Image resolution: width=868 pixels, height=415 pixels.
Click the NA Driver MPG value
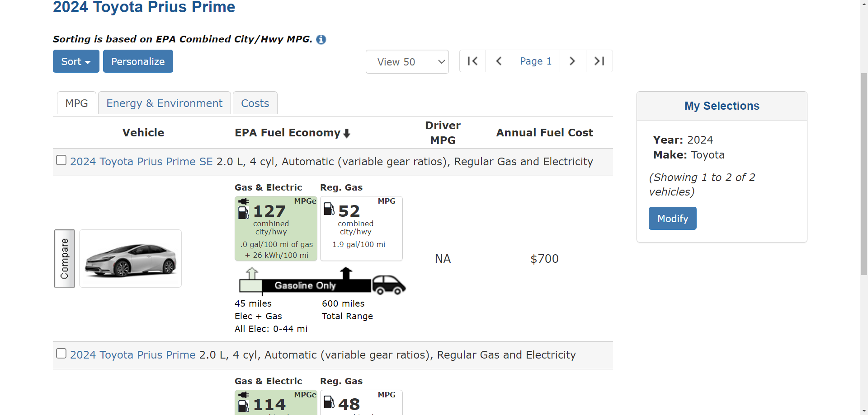pos(443,259)
